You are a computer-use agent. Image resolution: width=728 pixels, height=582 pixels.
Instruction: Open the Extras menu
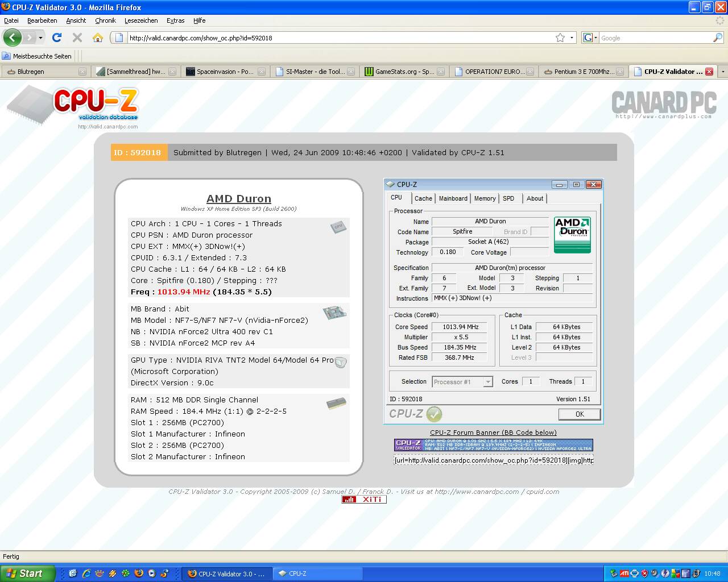[x=175, y=20]
